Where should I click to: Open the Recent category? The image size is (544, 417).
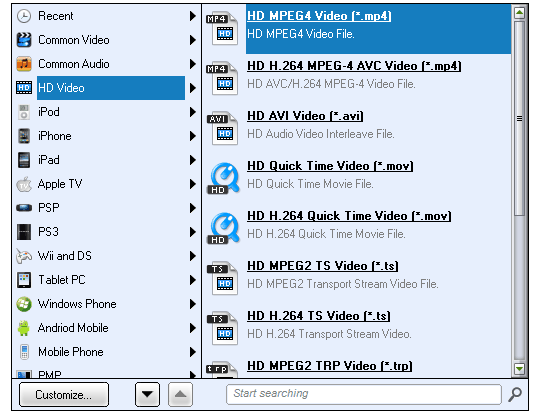point(106,16)
